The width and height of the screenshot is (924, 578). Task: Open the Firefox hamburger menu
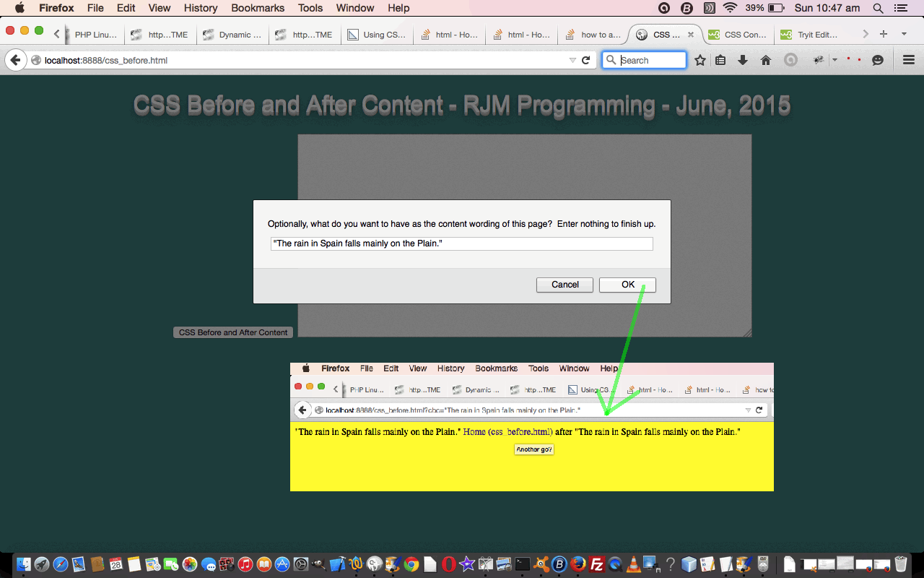click(x=909, y=61)
